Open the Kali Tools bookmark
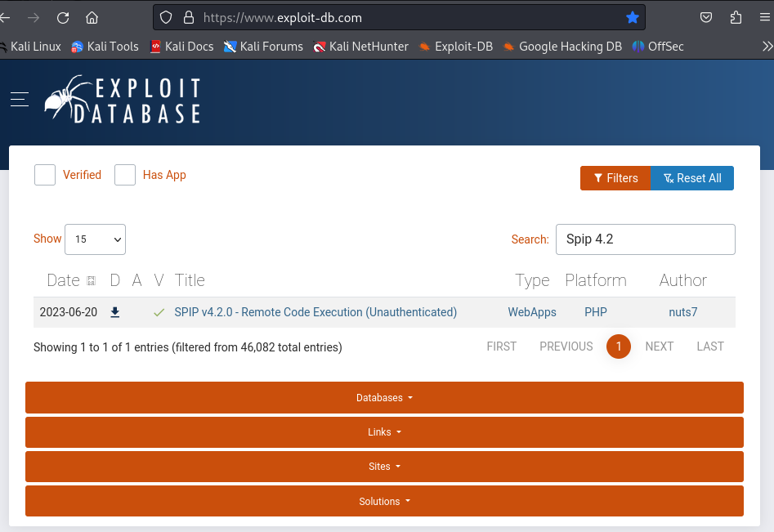This screenshot has width=774, height=532. [x=105, y=47]
